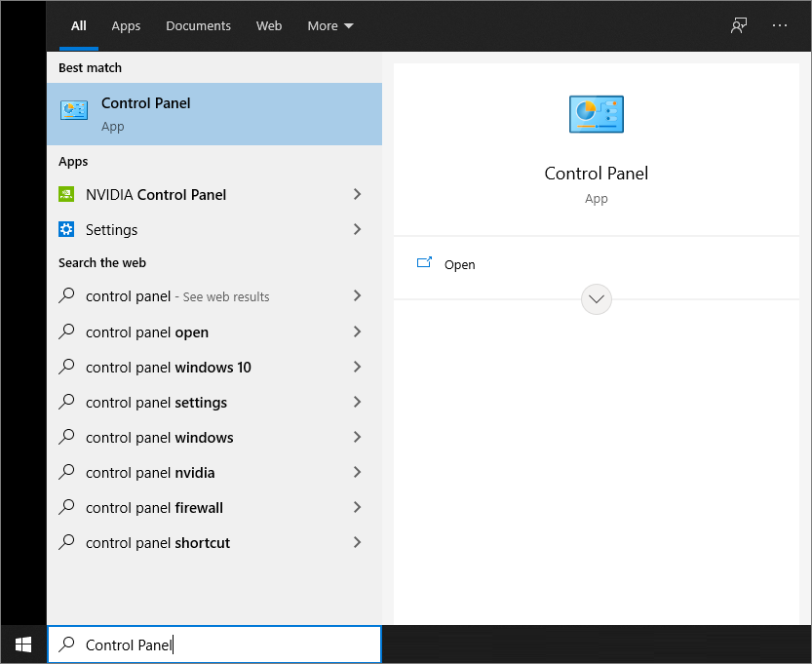
Task: Open the feedback icon in search header
Action: [739, 25]
